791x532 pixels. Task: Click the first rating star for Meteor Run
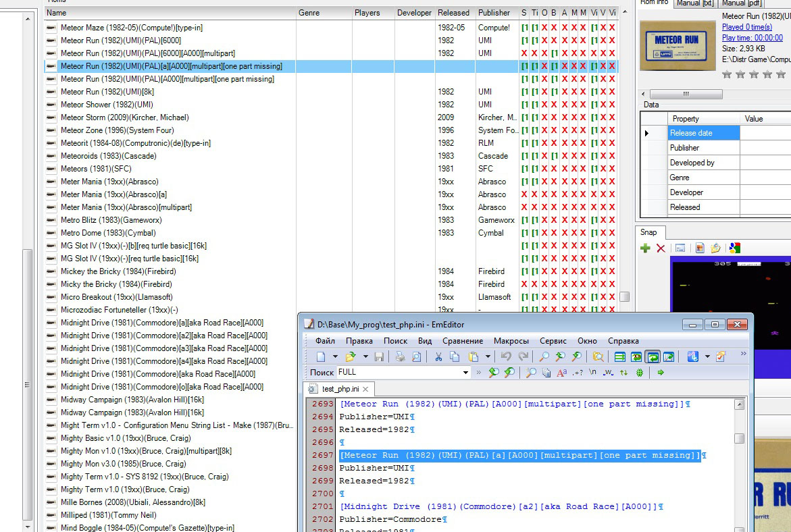pyautogui.click(x=727, y=75)
